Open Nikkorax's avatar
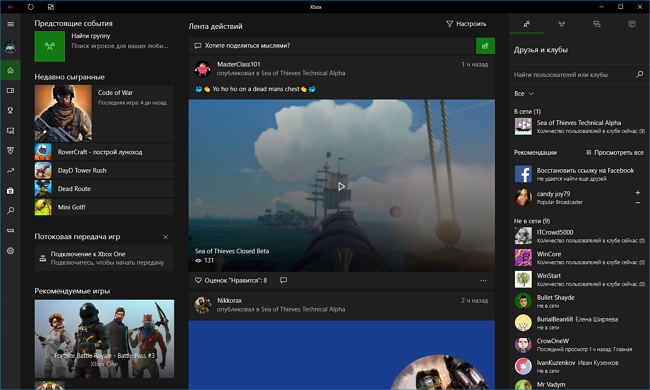 coord(203,305)
